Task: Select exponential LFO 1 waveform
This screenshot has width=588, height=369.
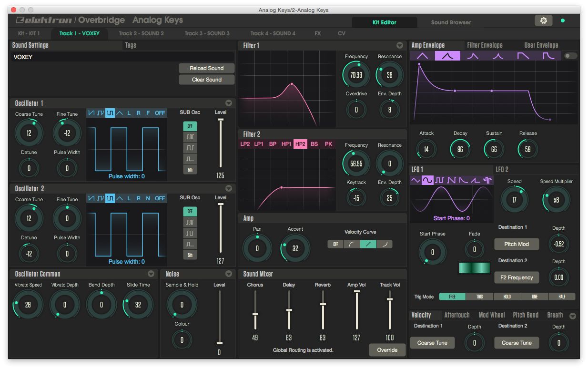Action: pyautogui.click(x=463, y=180)
